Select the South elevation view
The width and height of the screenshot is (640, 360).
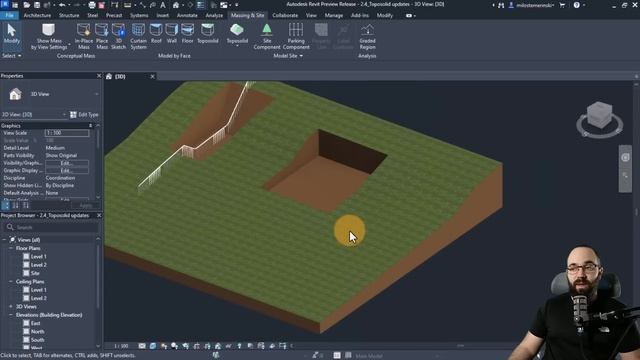tap(37, 340)
